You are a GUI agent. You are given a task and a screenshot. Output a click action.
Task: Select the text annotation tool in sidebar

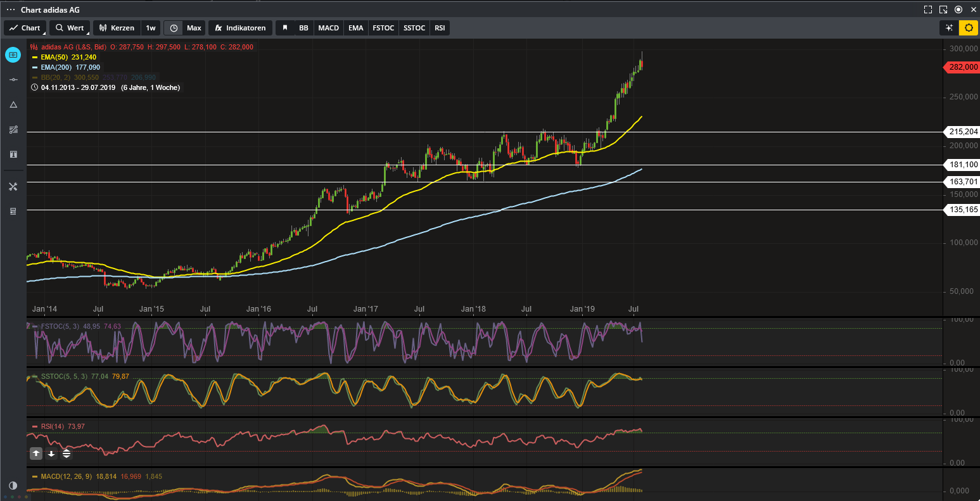tap(13, 155)
